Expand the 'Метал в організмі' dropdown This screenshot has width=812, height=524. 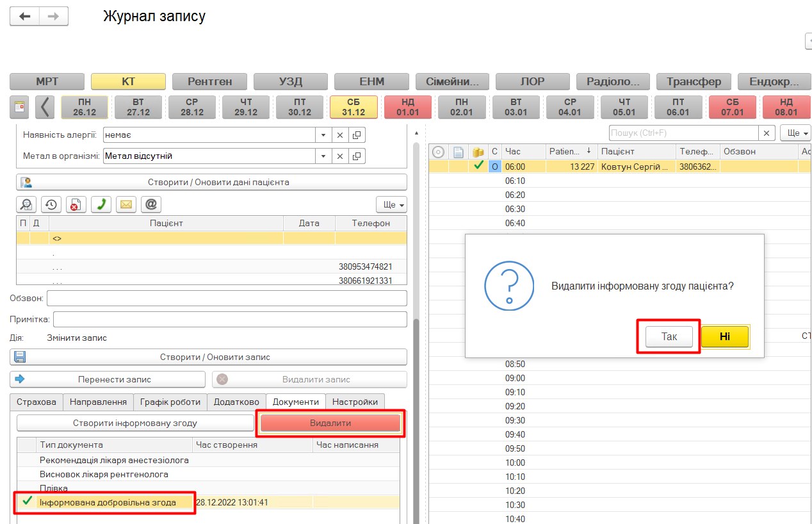pos(323,156)
